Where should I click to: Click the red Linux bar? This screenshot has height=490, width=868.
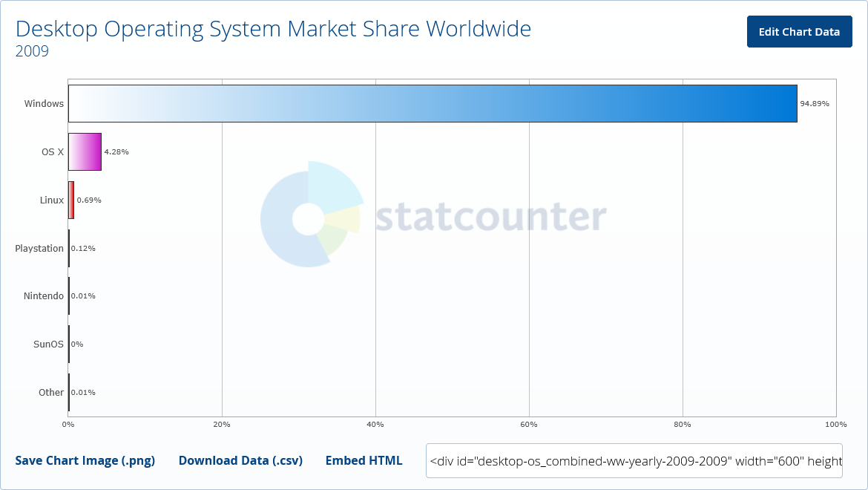(71, 200)
